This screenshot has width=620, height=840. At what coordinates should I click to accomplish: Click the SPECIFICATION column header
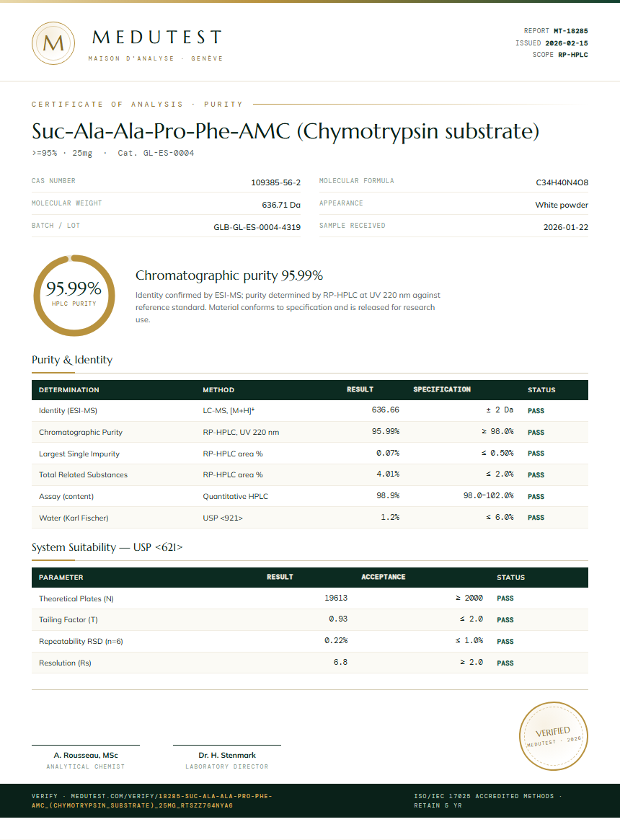click(441, 389)
